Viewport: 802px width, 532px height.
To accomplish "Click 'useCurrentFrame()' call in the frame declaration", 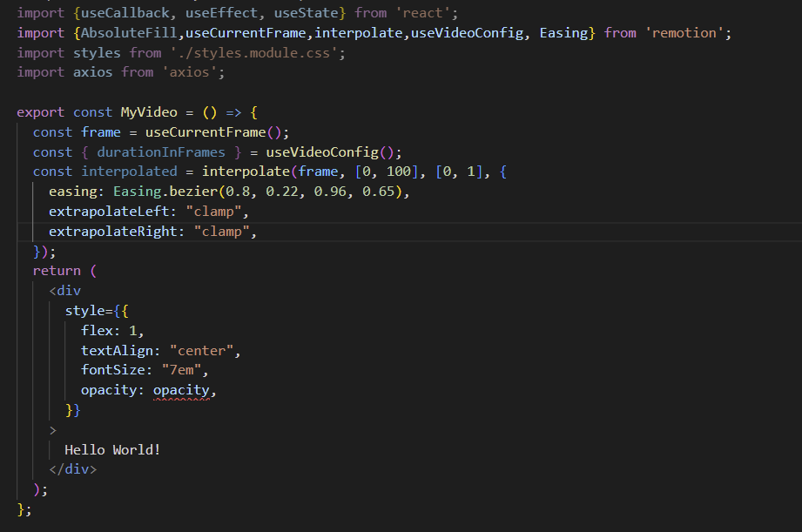I will (x=213, y=132).
